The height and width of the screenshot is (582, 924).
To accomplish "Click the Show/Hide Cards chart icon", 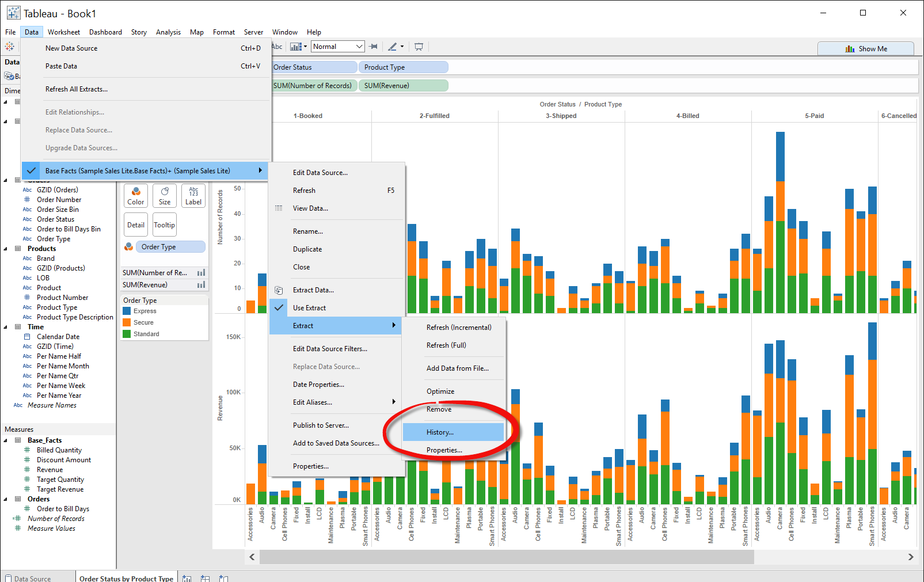I will click(x=296, y=47).
